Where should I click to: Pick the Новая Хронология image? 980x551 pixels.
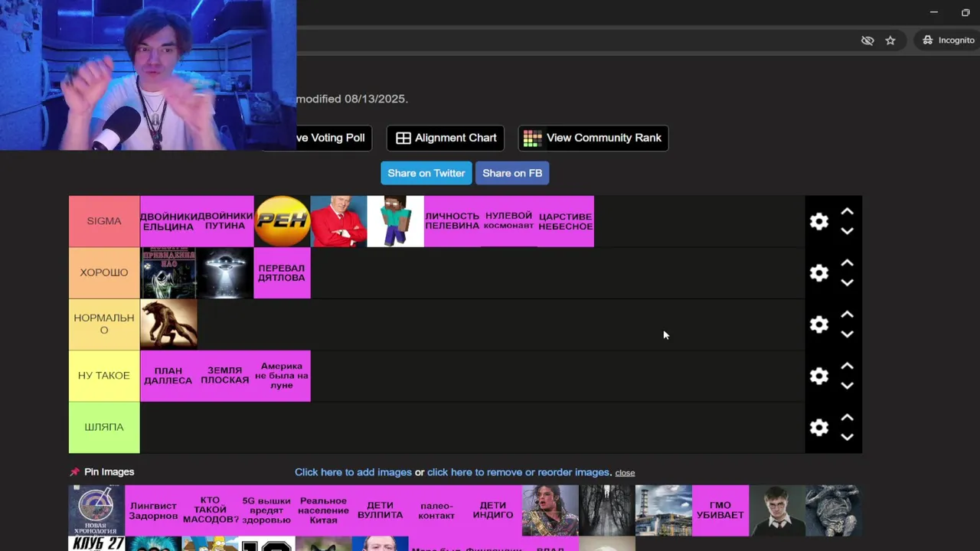tap(96, 510)
